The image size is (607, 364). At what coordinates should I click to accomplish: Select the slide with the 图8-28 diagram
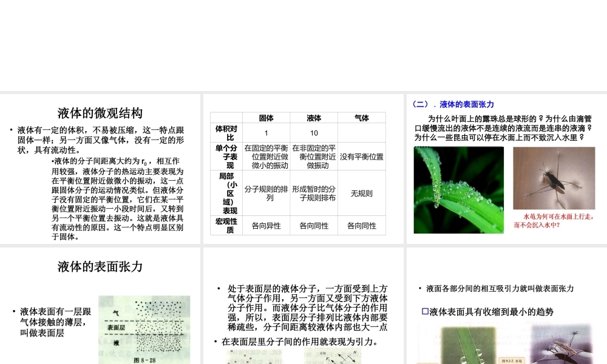100,306
